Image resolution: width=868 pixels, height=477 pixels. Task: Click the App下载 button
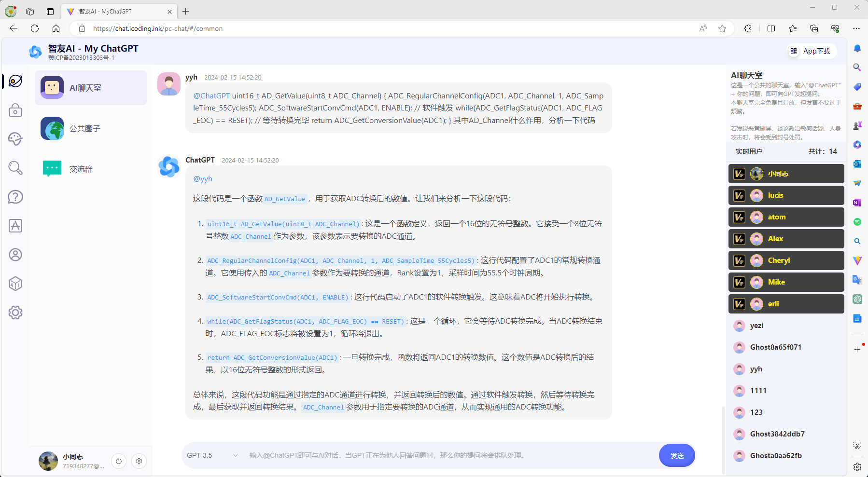pyautogui.click(x=811, y=51)
